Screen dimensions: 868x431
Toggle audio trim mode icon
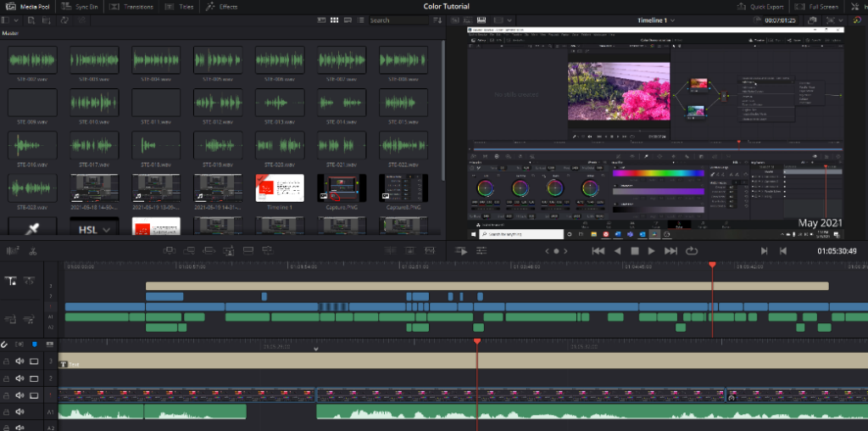20,344
